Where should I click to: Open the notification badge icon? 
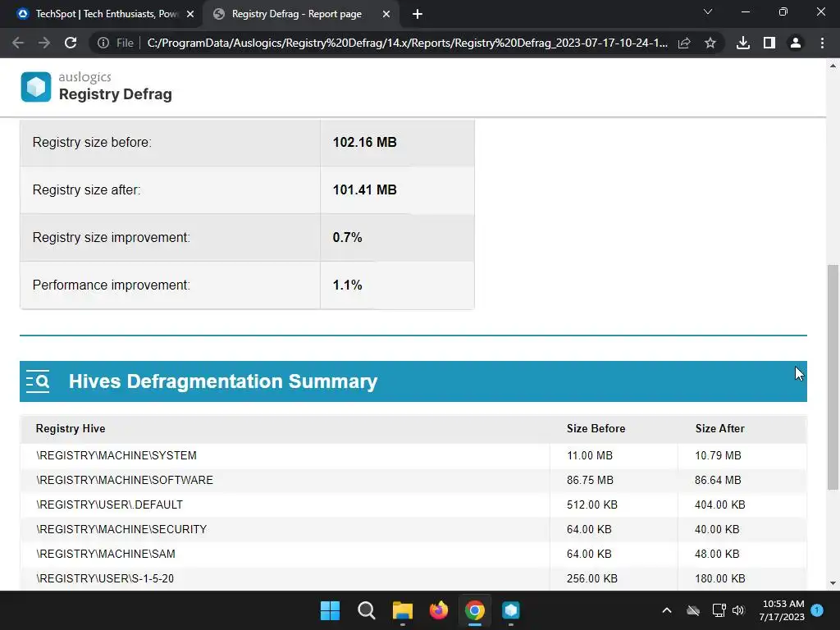tap(817, 610)
